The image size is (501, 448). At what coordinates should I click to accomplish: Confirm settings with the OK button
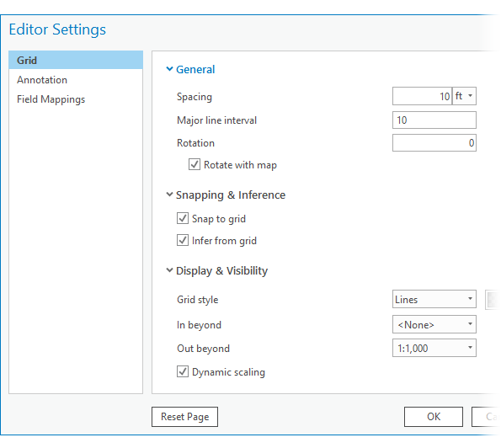click(434, 417)
